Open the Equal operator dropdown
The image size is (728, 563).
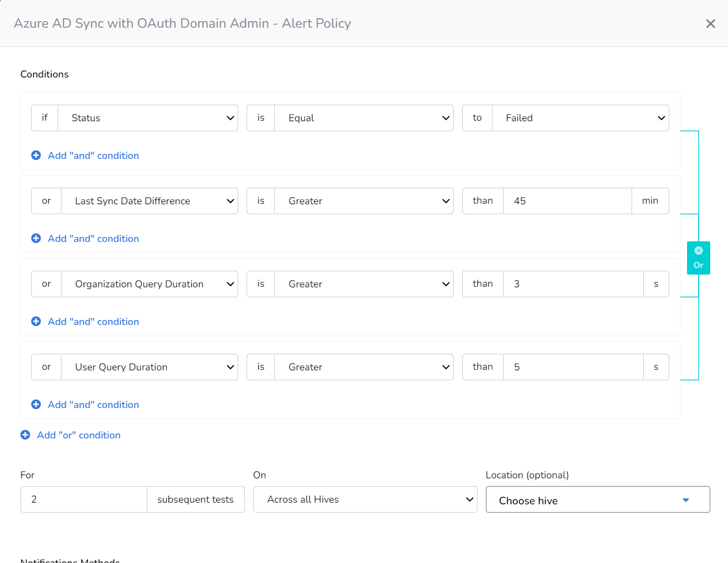click(363, 118)
